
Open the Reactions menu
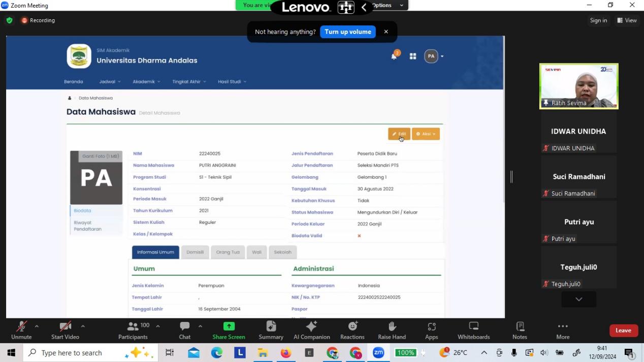click(352, 330)
